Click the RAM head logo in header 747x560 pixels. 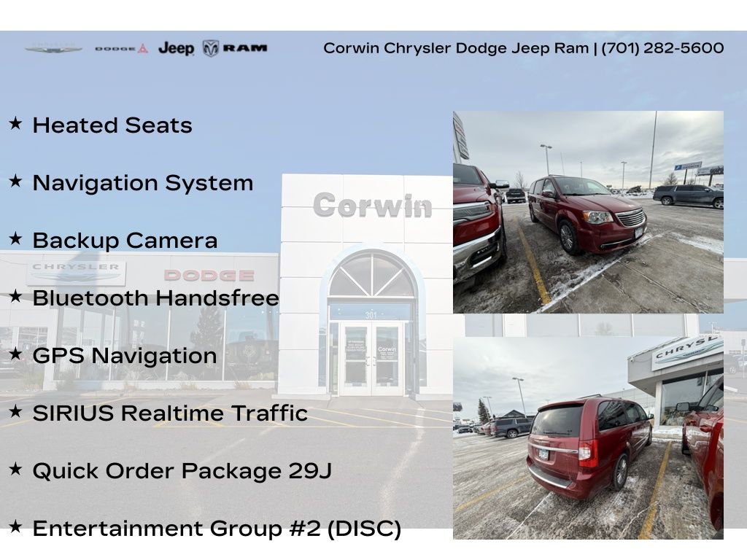(x=211, y=48)
